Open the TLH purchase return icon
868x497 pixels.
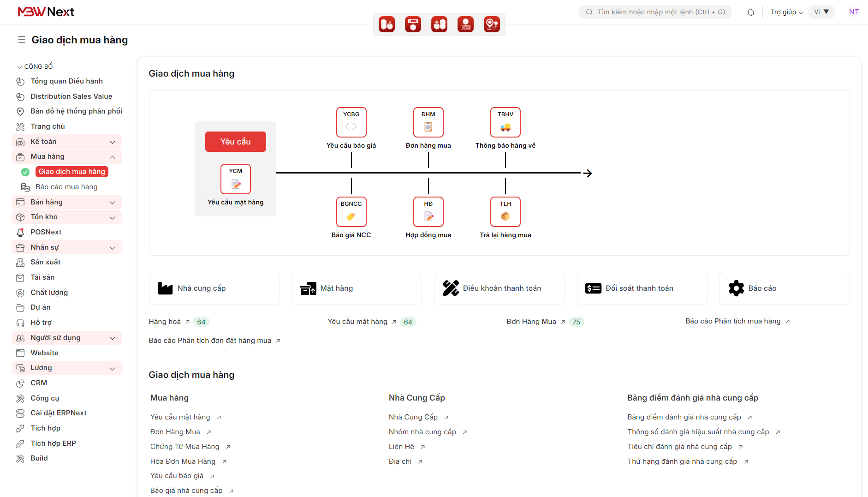coord(505,212)
